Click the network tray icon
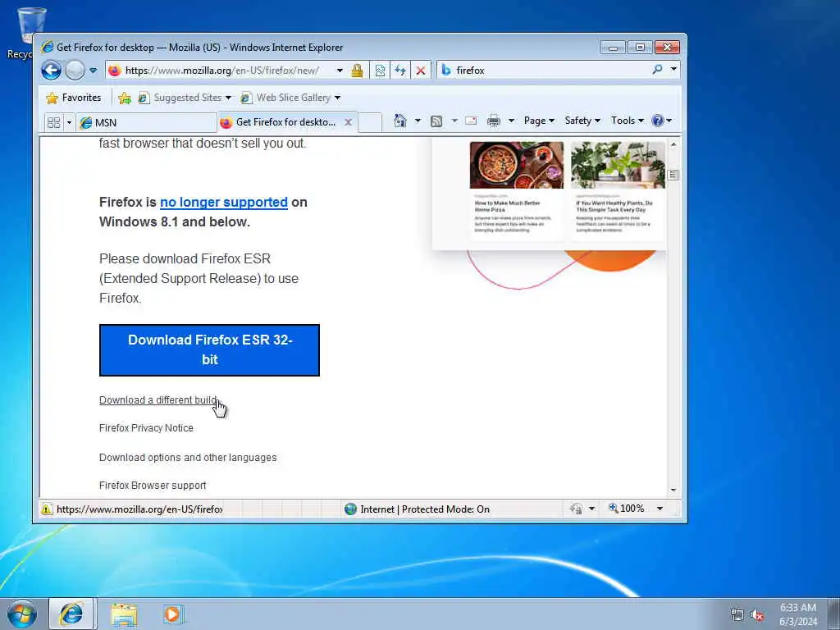Viewport: 840px width, 630px height. 737,615
